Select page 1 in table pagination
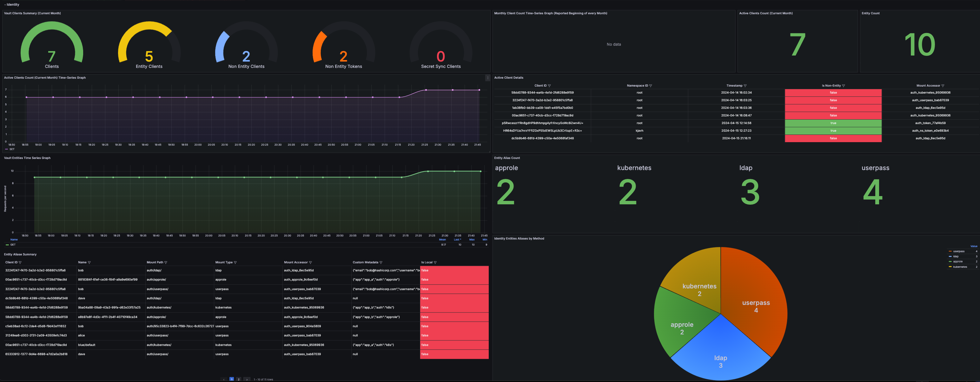This screenshot has height=382, width=980. (231, 379)
